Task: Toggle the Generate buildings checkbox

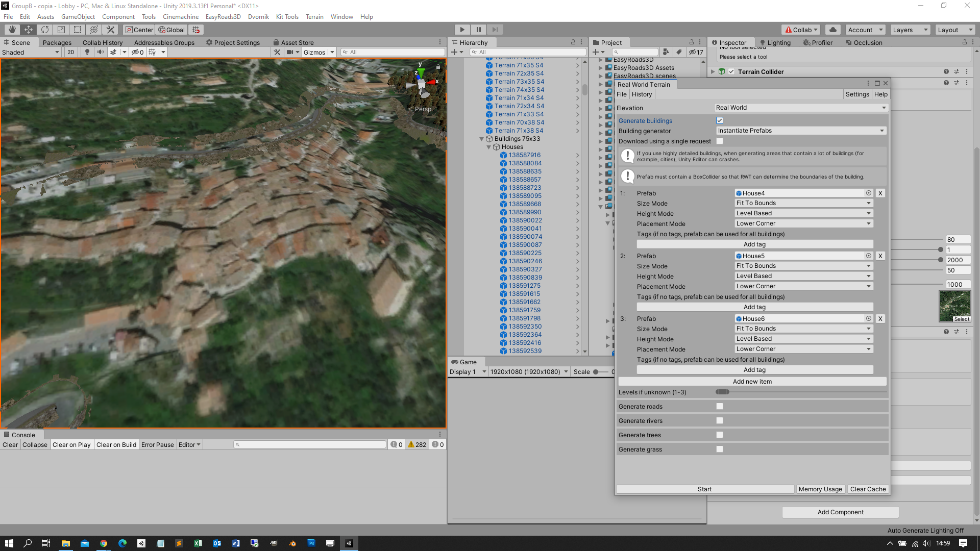Action: tap(720, 121)
